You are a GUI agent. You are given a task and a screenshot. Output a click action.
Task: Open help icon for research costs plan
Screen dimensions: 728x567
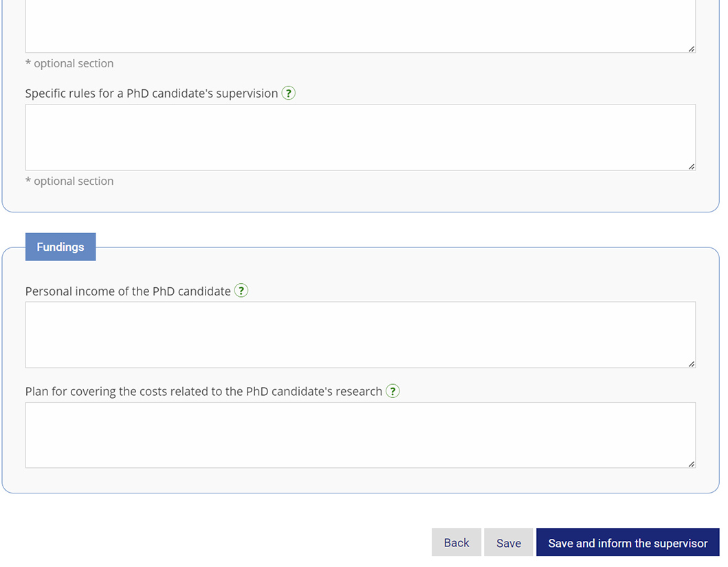(x=393, y=391)
